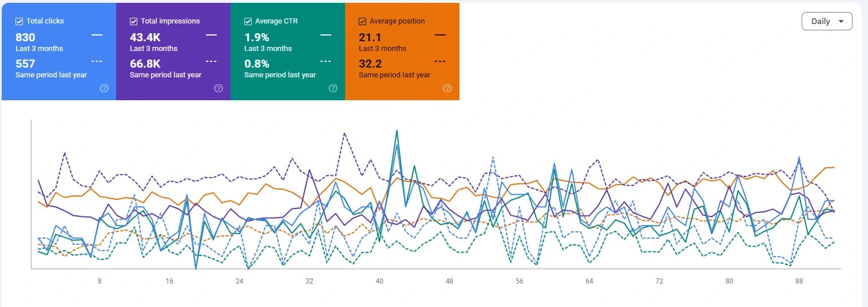Click the tallest green CTR spike on chart
The width and height of the screenshot is (868, 307).
click(x=397, y=132)
